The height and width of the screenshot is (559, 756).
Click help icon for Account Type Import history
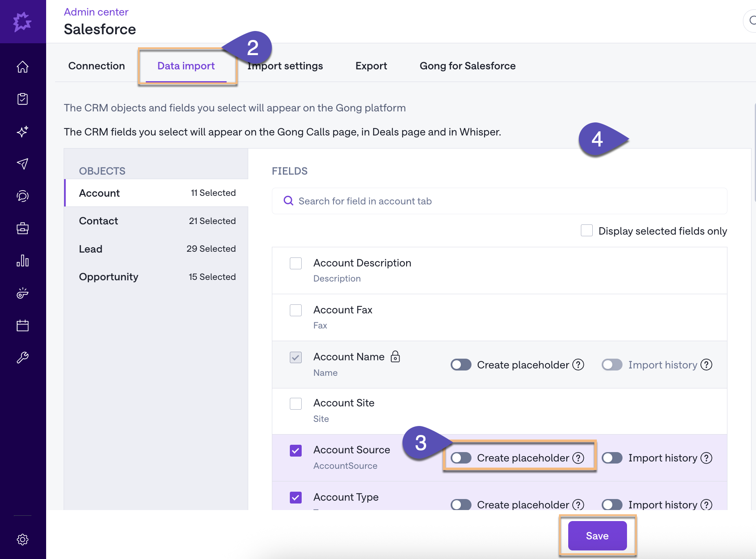[706, 505]
